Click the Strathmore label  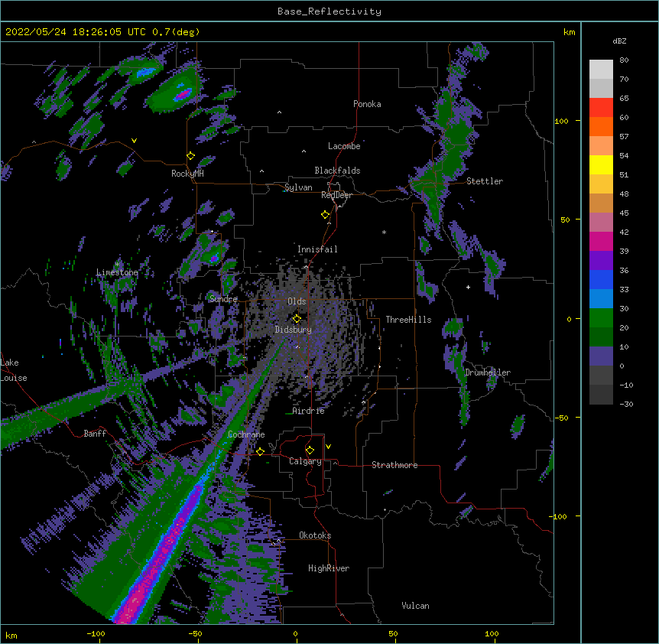click(x=394, y=465)
